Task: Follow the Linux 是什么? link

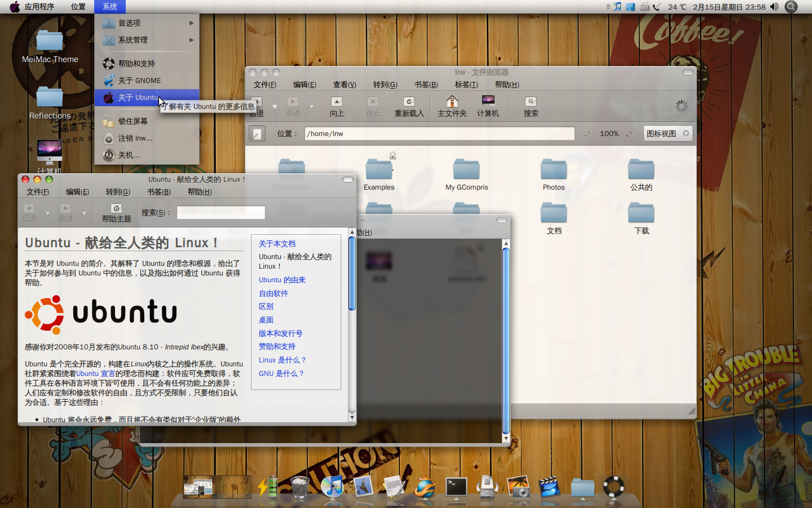Action: point(282,360)
